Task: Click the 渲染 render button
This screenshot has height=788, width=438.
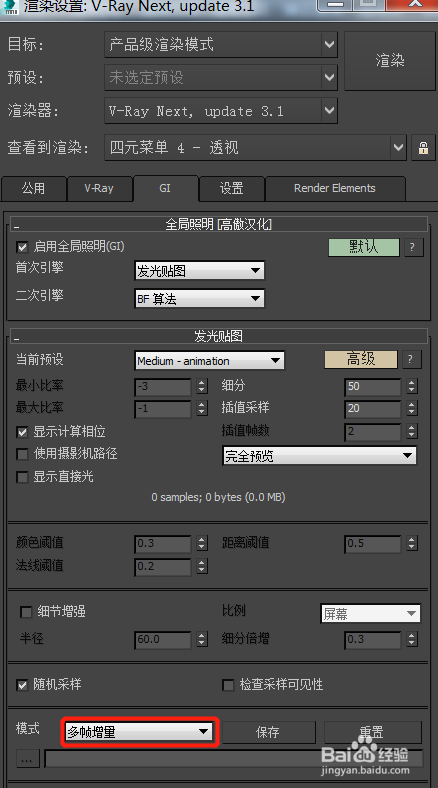Action: (x=390, y=61)
